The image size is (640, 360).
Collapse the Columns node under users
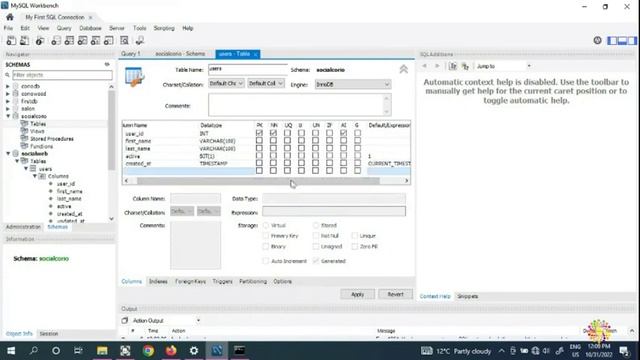(35, 176)
